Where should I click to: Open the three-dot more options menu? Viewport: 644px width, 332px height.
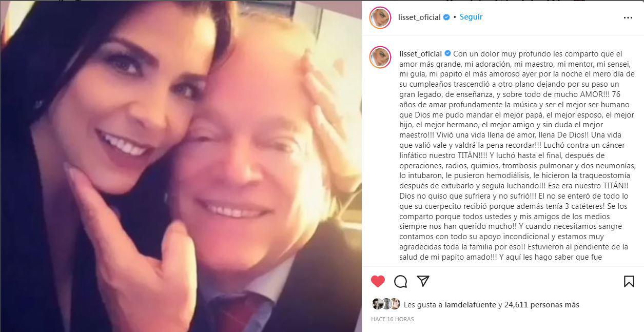(x=628, y=17)
